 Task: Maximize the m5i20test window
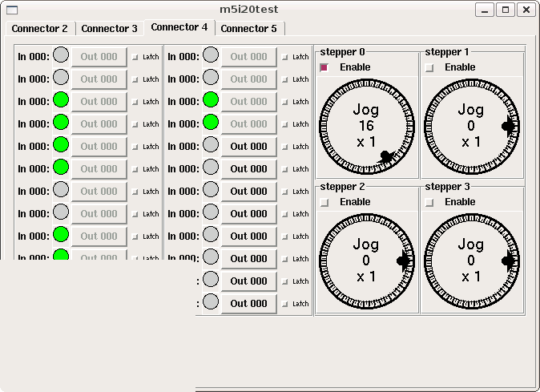tap(506, 10)
